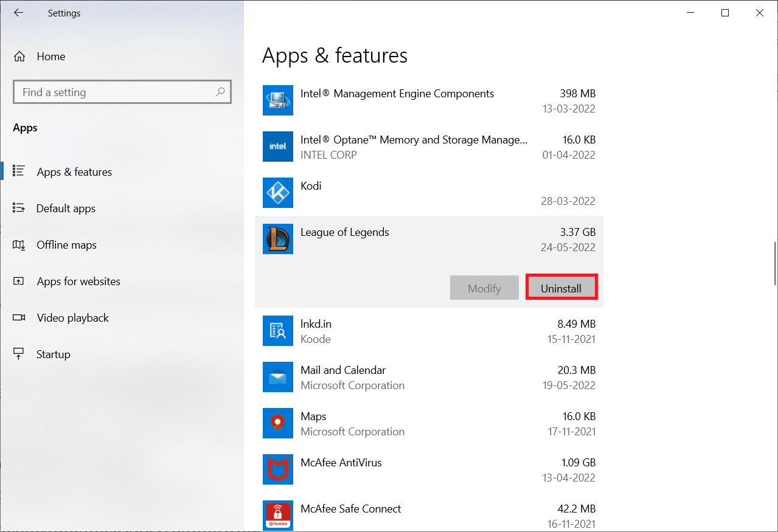778x532 pixels.
Task: Click the Intel Management Engine Components icon
Action: point(278,100)
